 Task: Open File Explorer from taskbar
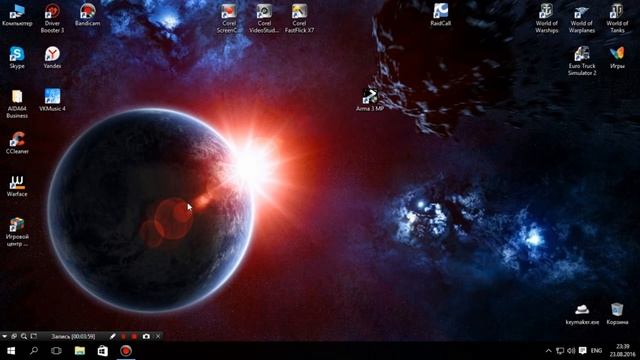(x=80, y=351)
